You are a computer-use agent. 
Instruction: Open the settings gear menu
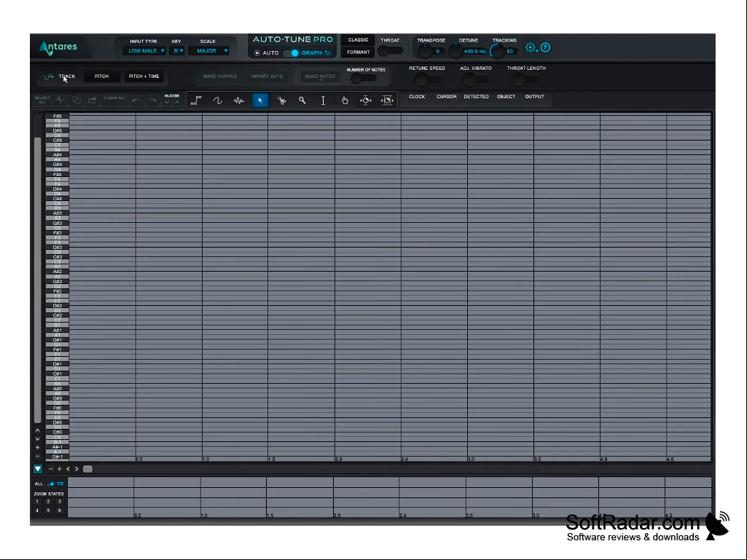[x=531, y=47]
